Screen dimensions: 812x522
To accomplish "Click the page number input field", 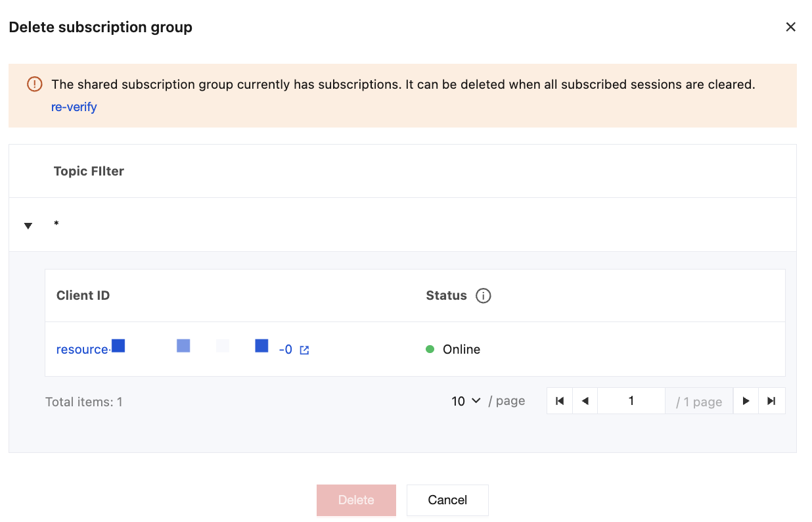I will [x=631, y=401].
